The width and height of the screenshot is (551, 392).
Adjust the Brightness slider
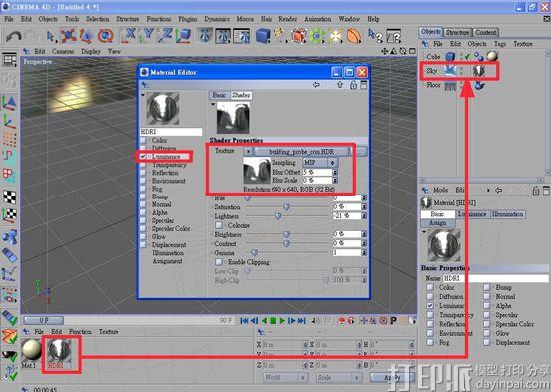tap(286, 234)
